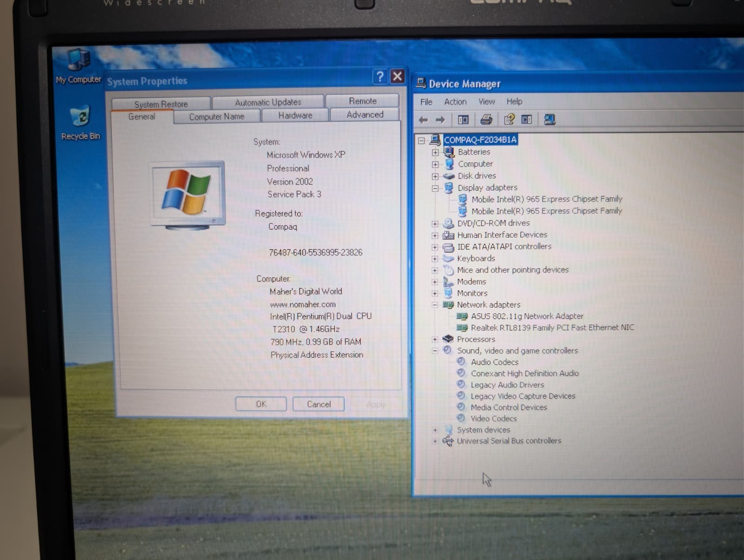Select Mice and other pointing devices

click(x=512, y=270)
